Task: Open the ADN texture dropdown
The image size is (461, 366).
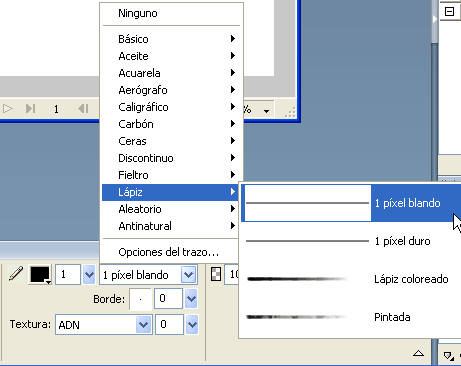Action: pos(144,324)
